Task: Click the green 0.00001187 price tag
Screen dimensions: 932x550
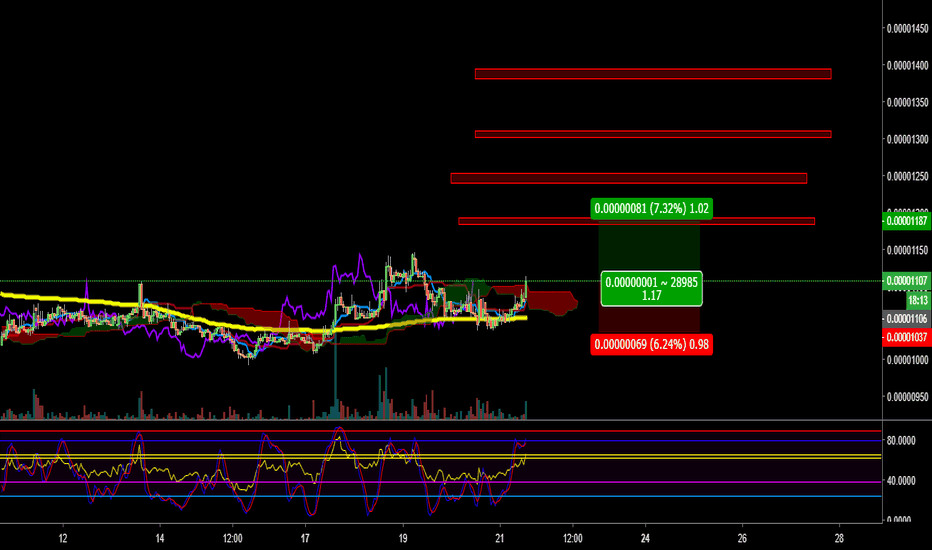Action: coord(907,221)
